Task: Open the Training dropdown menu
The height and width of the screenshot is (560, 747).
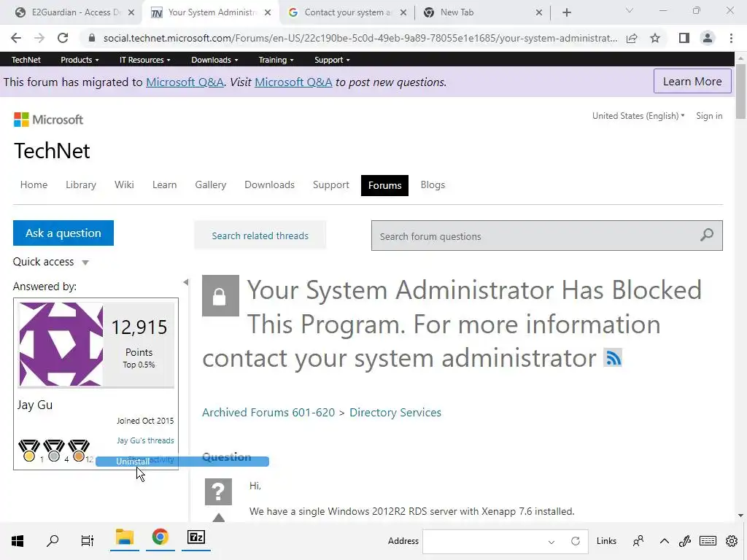Action: click(276, 60)
